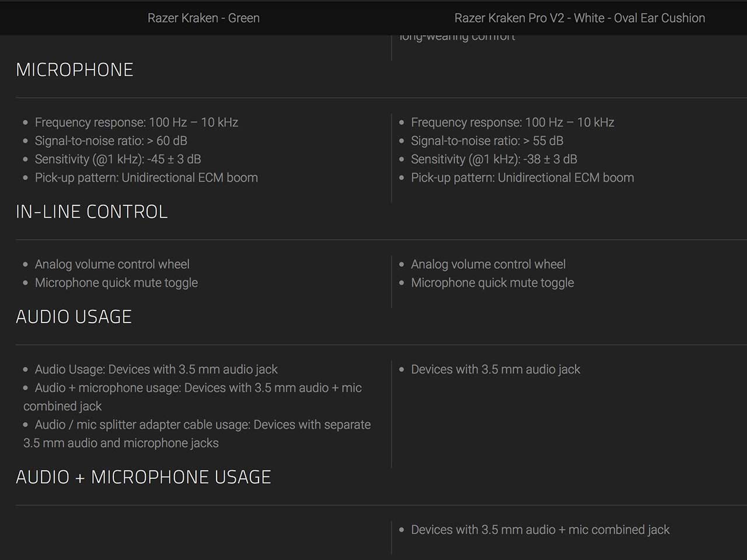Click the signal-to-noise ratio > 60 dB line
747x560 pixels.
(111, 141)
